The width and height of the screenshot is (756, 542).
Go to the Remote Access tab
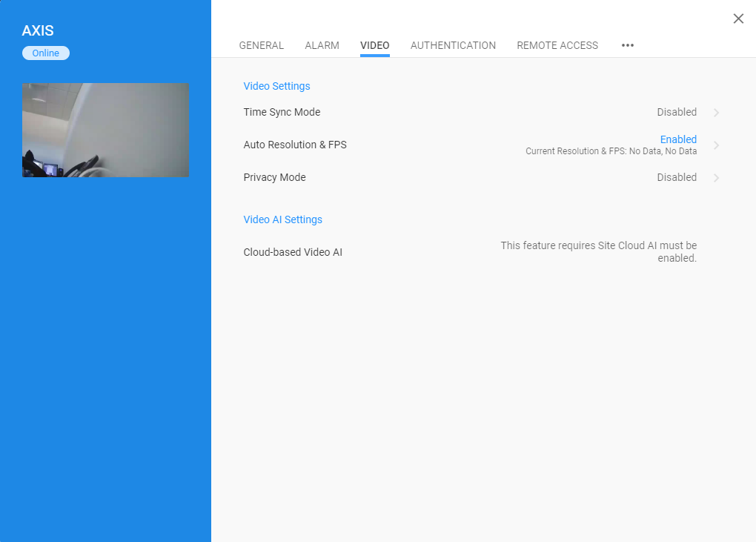[x=557, y=45]
